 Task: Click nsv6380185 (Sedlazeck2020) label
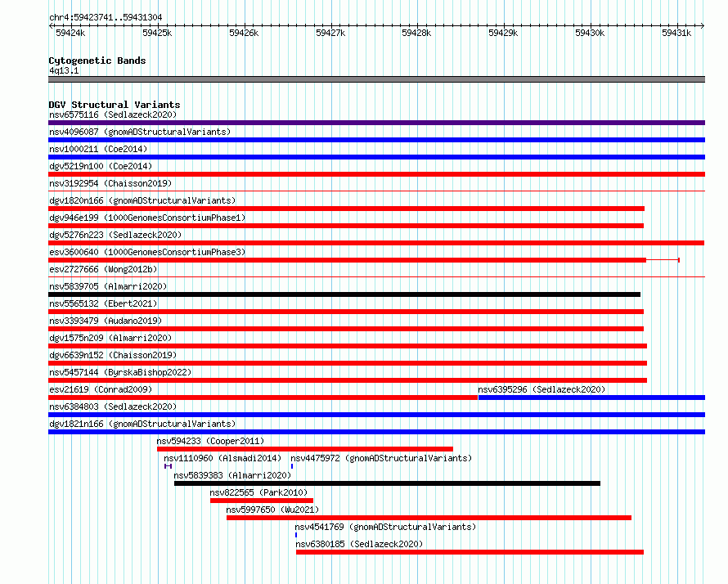coord(359,544)
